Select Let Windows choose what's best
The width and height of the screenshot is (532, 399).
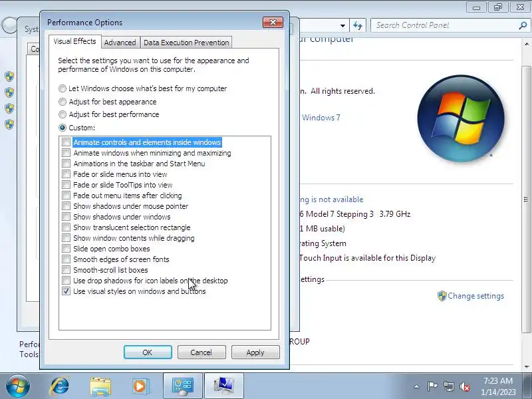tap(63, 88)
